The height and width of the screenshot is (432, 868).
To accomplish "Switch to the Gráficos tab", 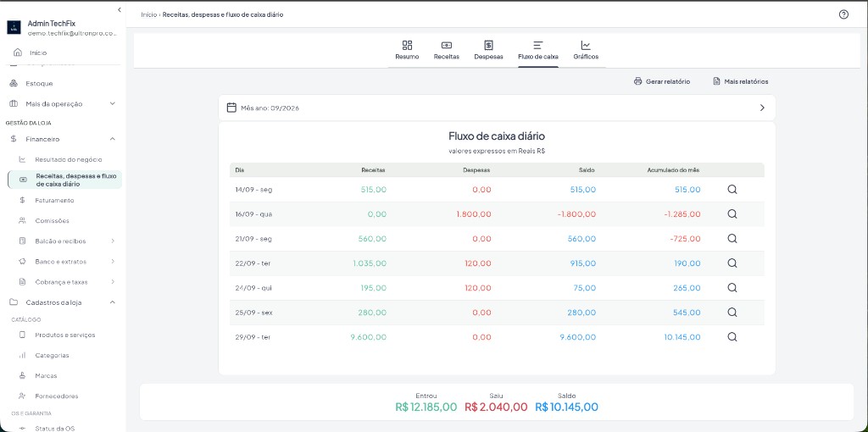I will pyautogui.click(x=586, y=50).
